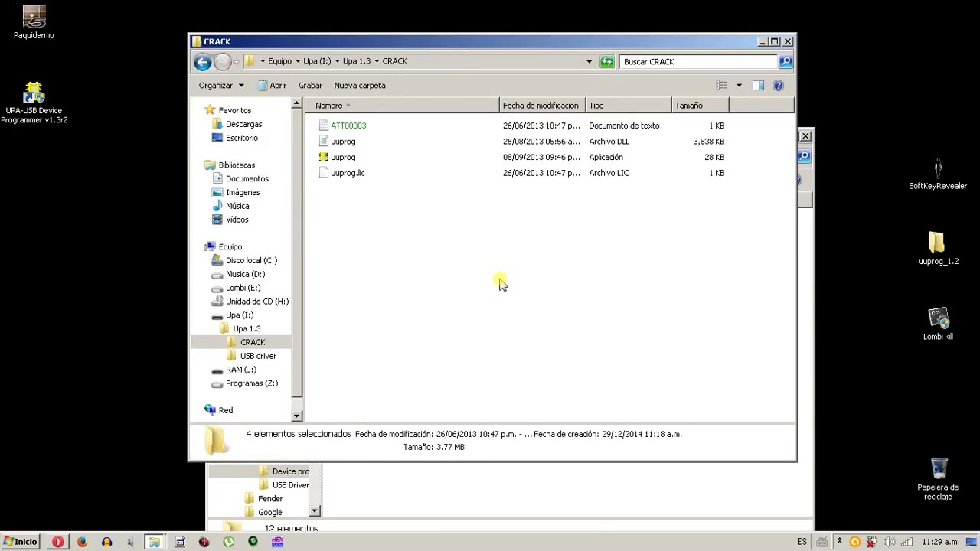Click the navigation pane scrollbar down arrow
The width and height of the screenshot is (980, 551).
(297, 416)
